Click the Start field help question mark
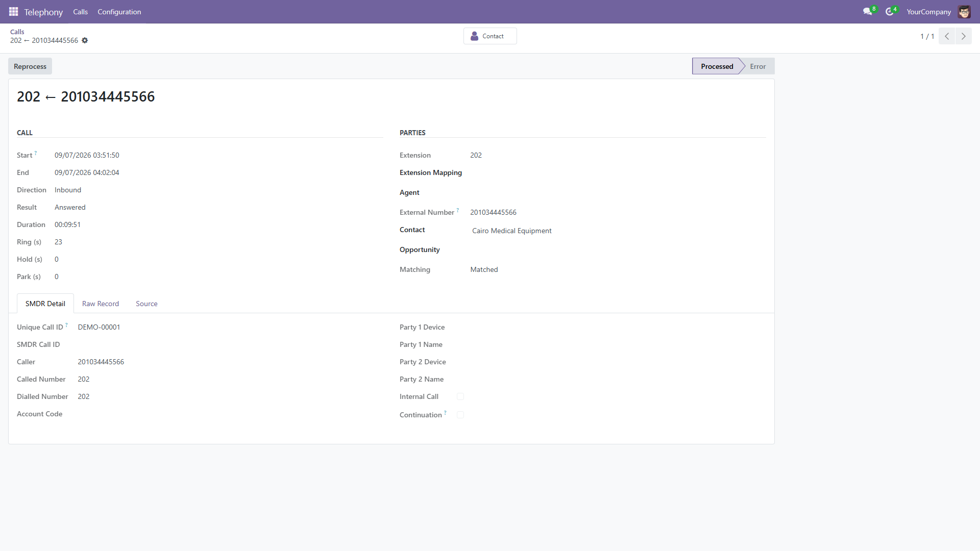 point(36,153)
